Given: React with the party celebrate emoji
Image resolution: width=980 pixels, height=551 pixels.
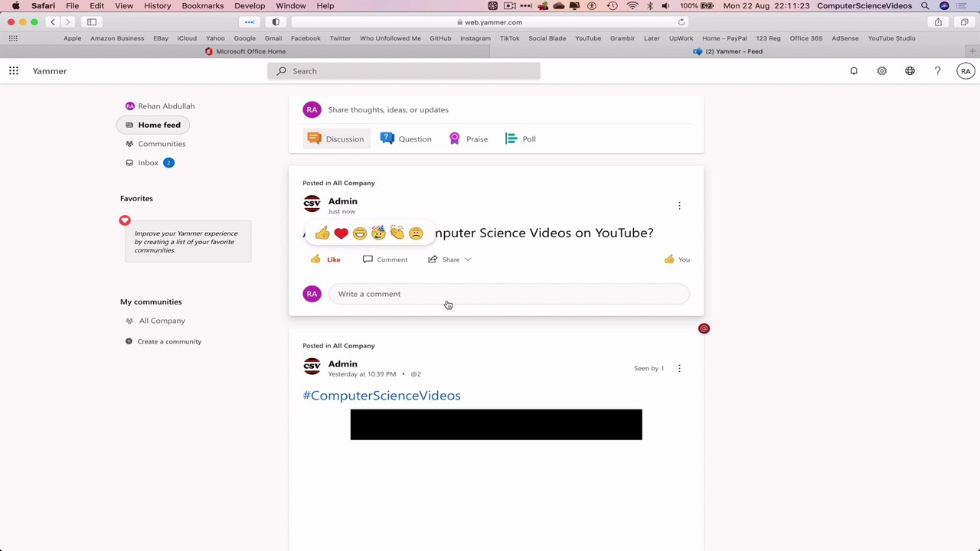Looking at the screenshot, I should click(x=378, y=233).
